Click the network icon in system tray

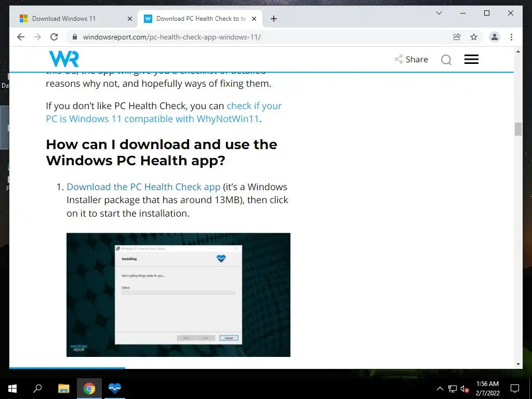click(453, 389)
